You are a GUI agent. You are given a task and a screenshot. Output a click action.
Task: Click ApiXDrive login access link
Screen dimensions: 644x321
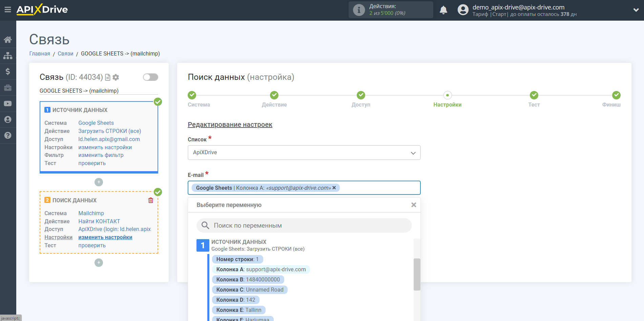coord(115,229)
